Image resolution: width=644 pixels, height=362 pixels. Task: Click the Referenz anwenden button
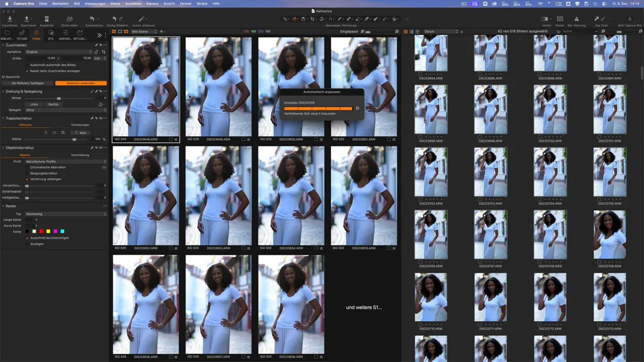click(x=80, y=83)
